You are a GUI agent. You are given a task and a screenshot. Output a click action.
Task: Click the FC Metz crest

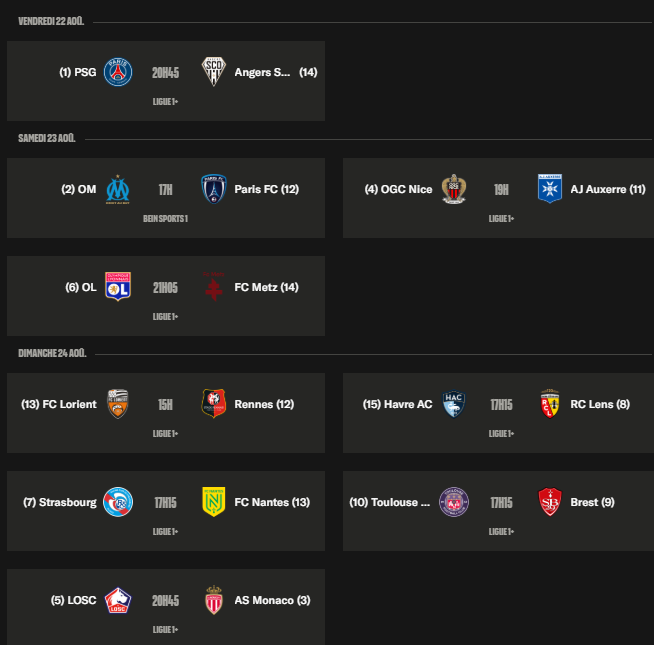pyautogui.click(x=214, y=287)
